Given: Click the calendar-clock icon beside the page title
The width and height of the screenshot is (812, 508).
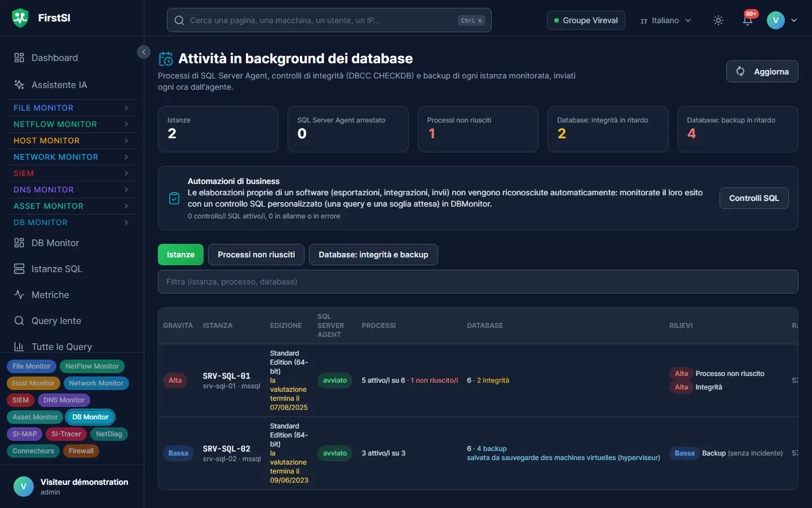Looking at the screenshot, I should 166,59.
